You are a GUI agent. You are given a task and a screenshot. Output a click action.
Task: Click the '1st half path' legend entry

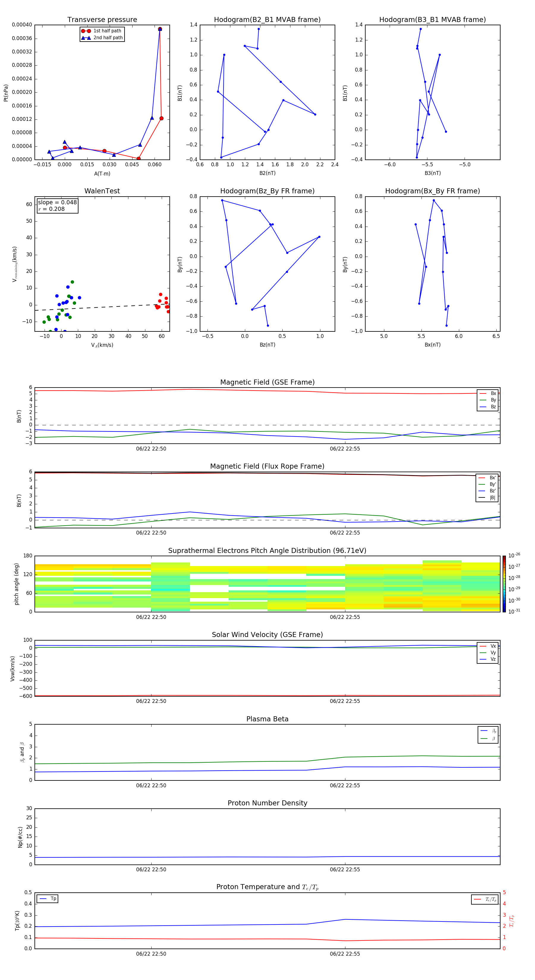[x=102, y=31]
